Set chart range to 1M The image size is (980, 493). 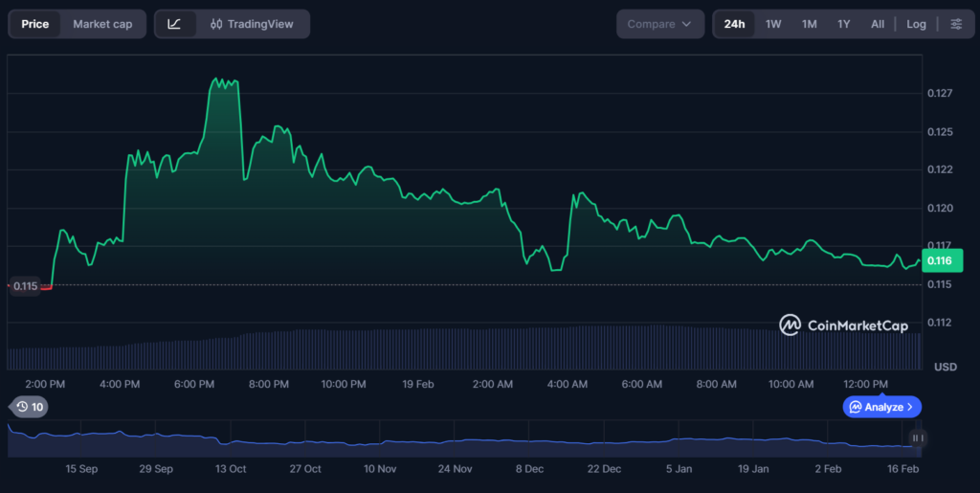click(809, 24)
